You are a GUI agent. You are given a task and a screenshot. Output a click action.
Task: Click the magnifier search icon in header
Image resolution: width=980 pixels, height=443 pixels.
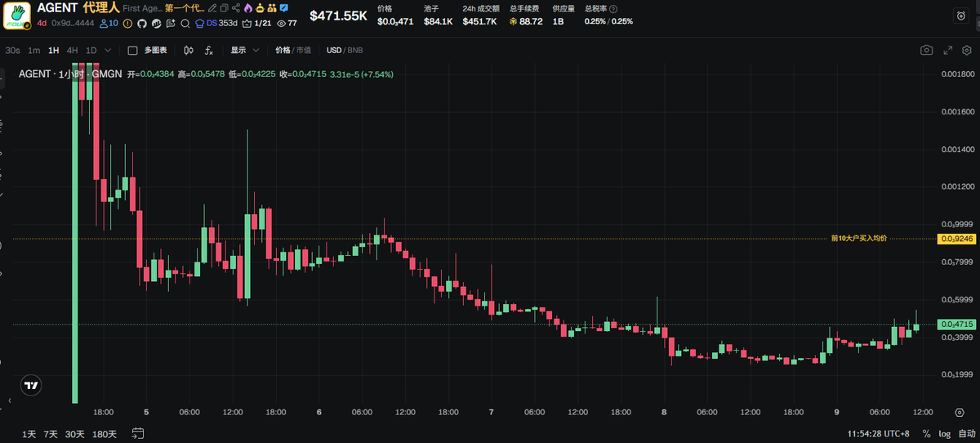coord(185,23)
